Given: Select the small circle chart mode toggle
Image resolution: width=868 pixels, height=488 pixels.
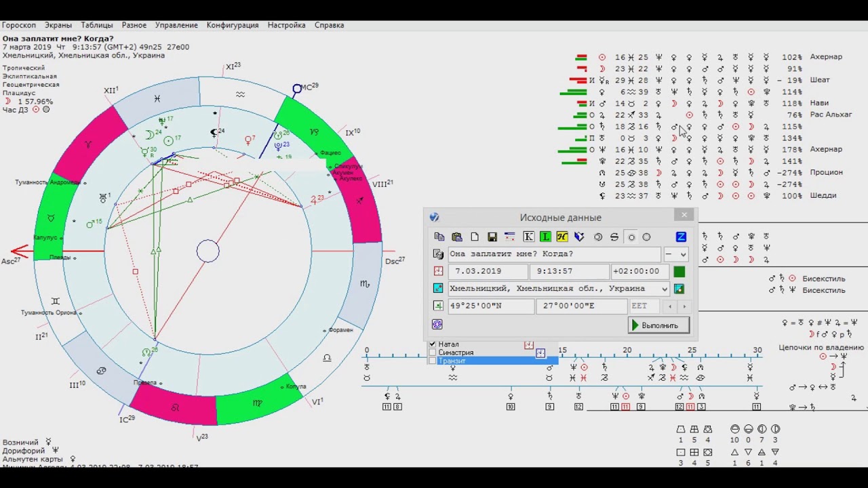Looking at the screenshot, I should [x=631, y=237].
